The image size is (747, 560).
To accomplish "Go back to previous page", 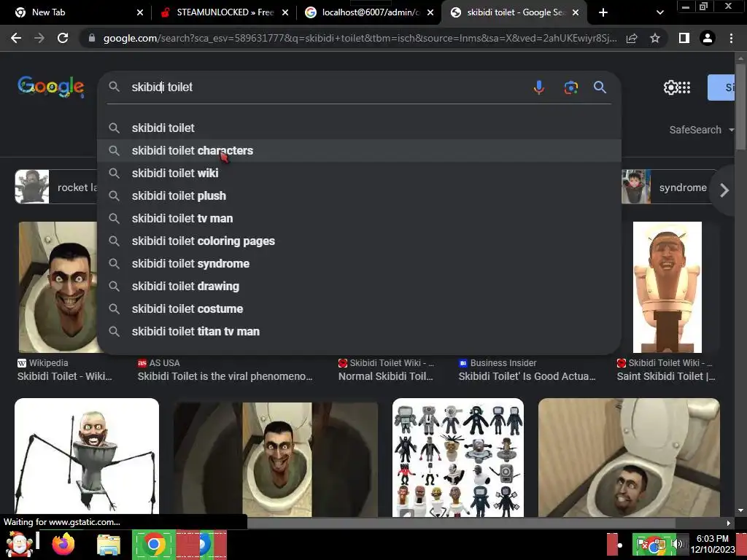I will pos(16,38).
